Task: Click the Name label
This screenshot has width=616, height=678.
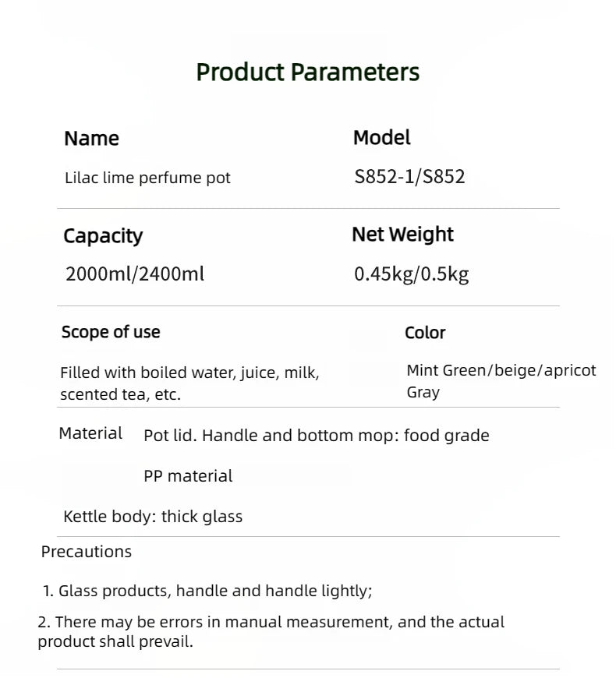Action: click(91, 139)
